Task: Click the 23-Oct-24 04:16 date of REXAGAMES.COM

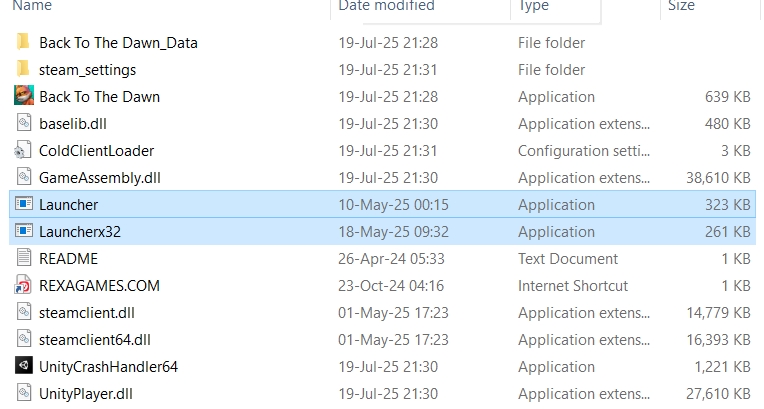Action: pos(391,286)
